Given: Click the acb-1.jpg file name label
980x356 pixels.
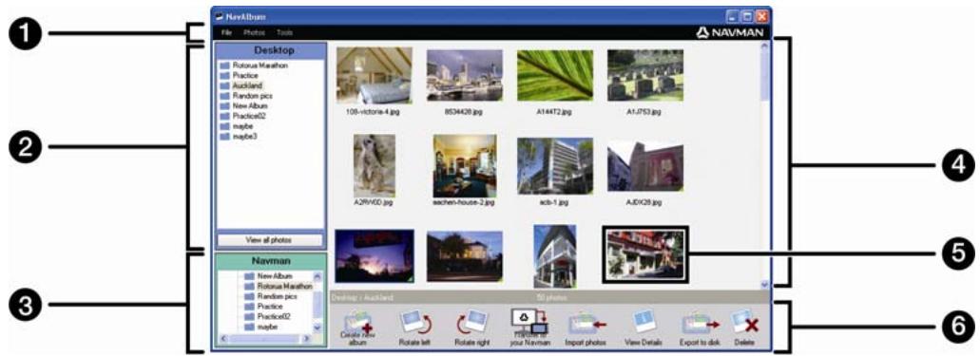Looking at the screenshot, I should click(555, 203).
